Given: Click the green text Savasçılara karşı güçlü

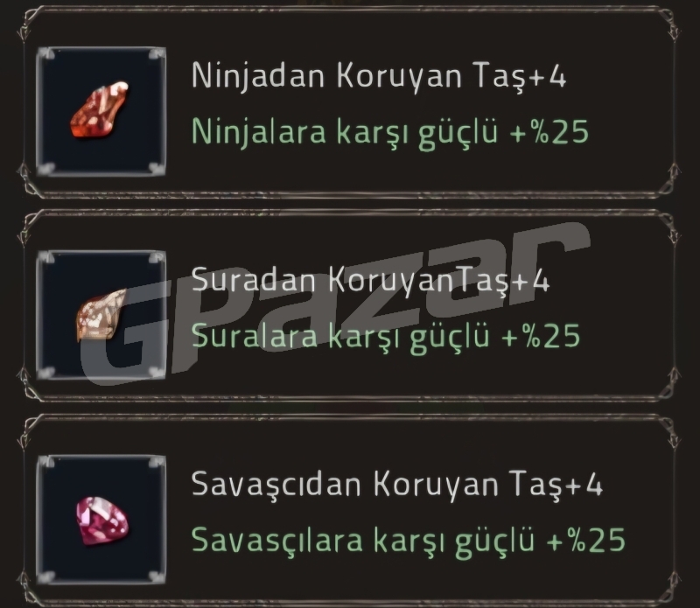Looking at the screenshot, I should [362, 542].
